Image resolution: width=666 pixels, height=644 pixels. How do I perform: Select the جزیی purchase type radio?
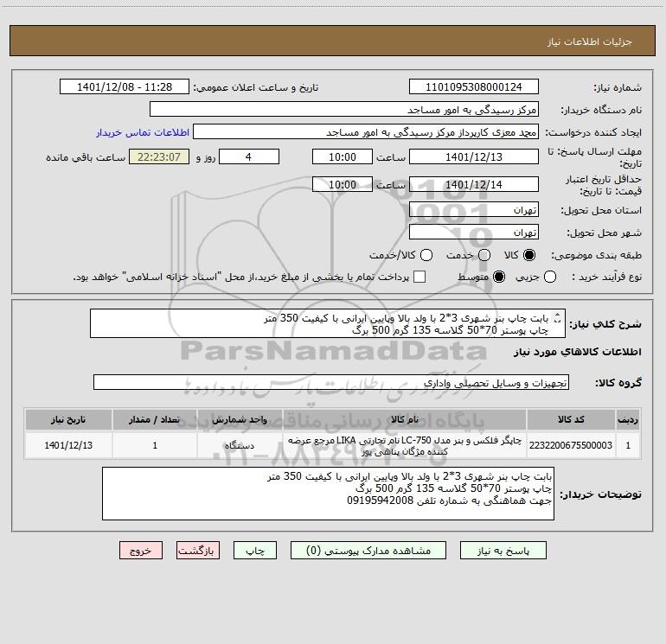[550, 277]
